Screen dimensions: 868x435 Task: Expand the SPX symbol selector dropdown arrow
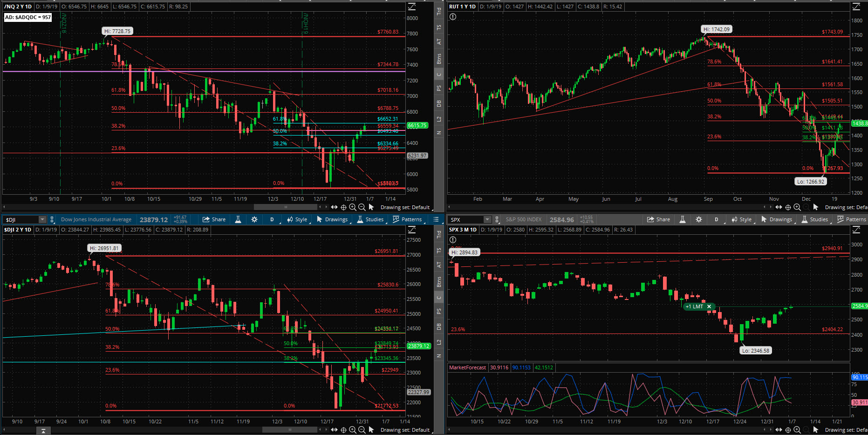(487, 219)
